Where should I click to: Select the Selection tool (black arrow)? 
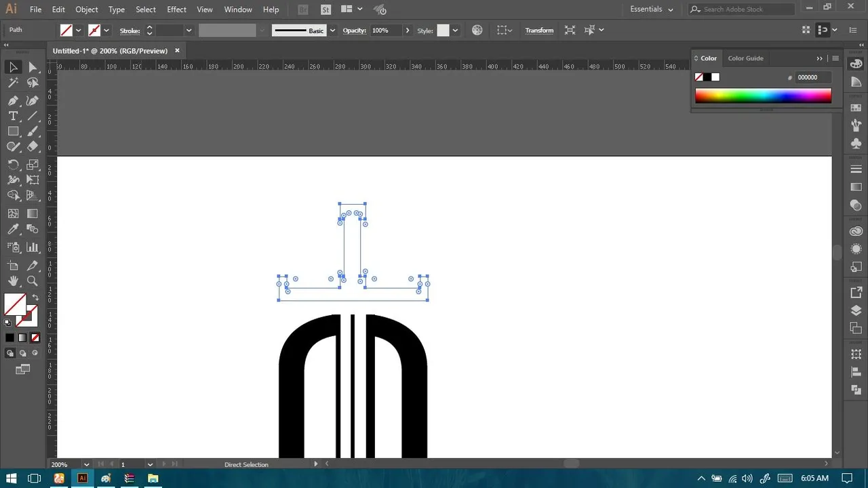tap(13, 67)
